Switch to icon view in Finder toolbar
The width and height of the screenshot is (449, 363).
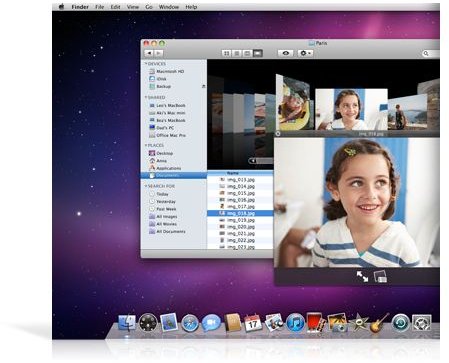[227, 53]
